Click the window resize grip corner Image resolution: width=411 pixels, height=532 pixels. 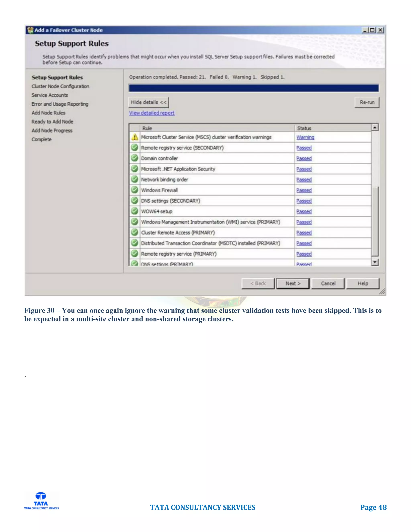(x=382, y=291)
